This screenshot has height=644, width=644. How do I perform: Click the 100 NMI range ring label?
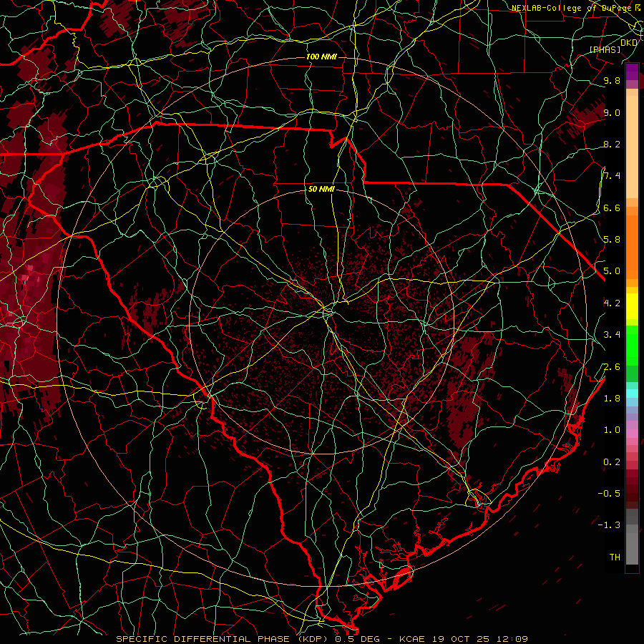pos(321,57)
